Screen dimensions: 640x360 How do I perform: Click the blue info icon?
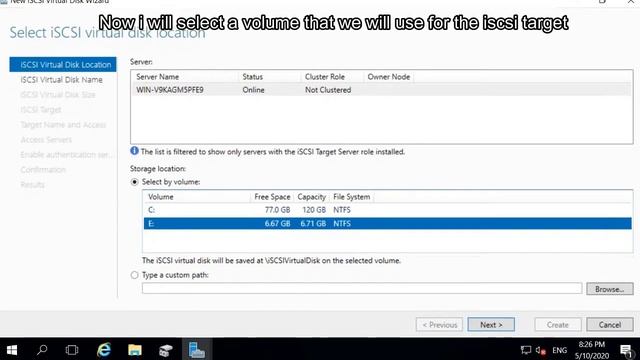[x=134, y=151]
